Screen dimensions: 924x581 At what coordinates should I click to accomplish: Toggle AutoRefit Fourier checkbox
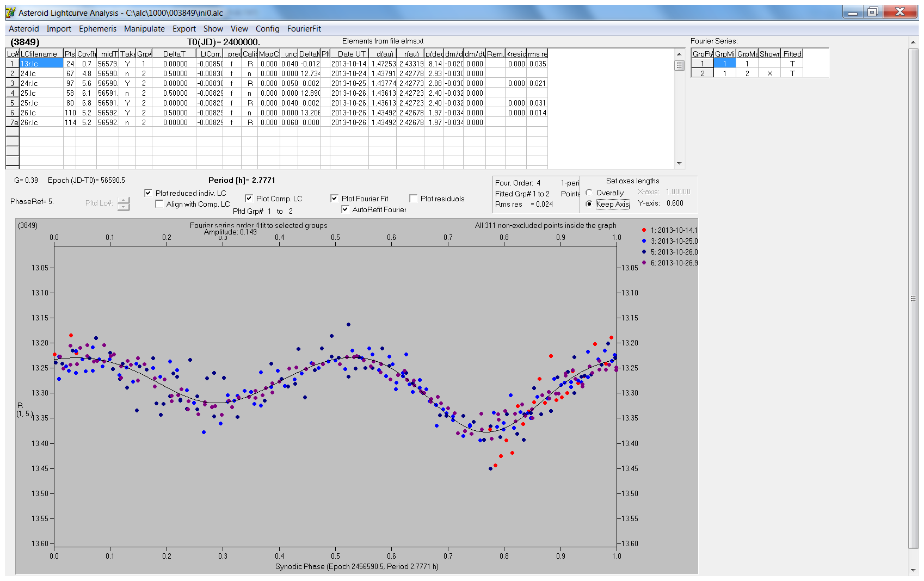[345, 209]
